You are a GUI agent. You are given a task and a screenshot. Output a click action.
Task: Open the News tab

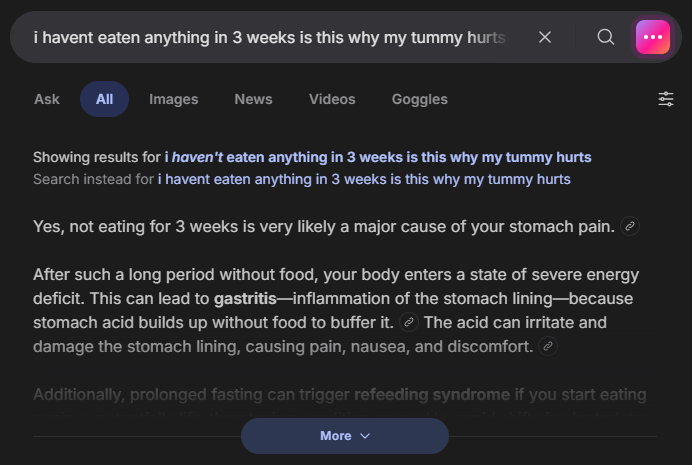tap(253, 99)
